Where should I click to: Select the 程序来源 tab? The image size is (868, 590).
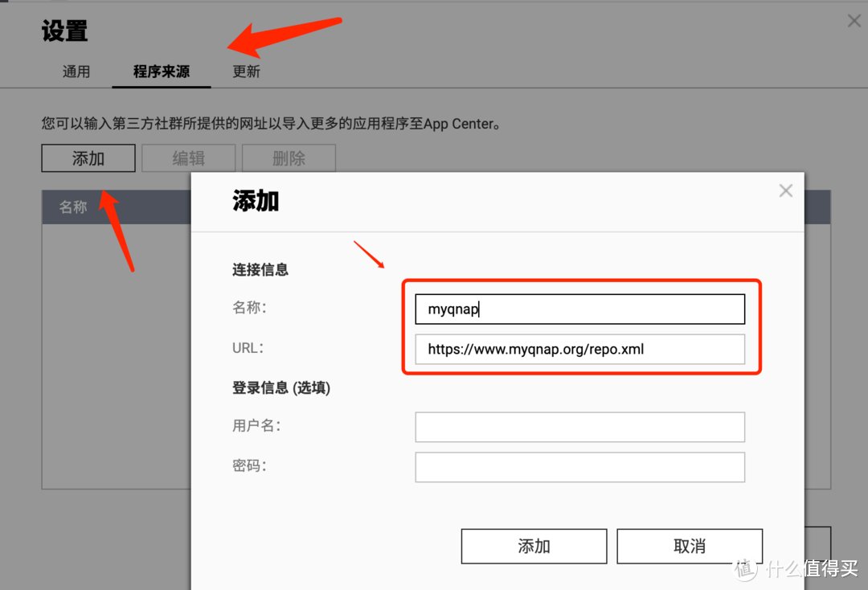[x=161, y=72]
